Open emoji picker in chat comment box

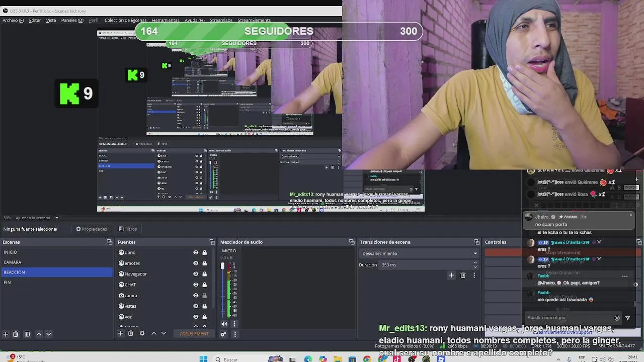coord(617,318)
